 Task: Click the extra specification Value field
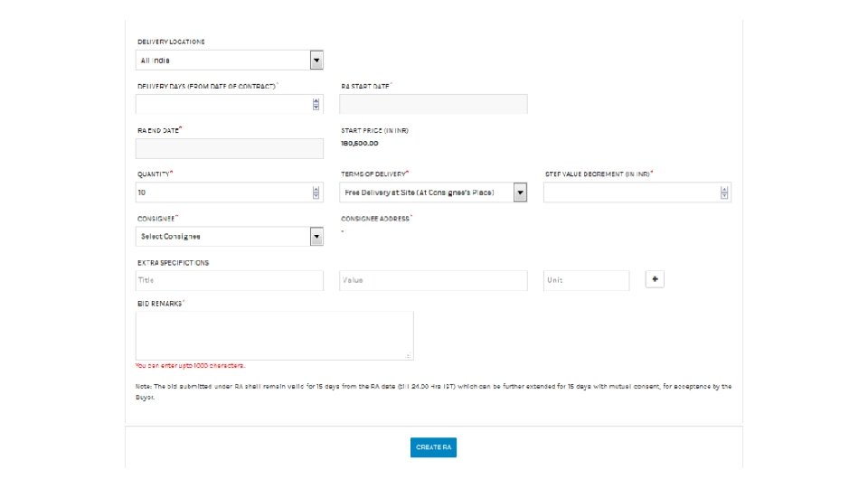coord(433,280)
